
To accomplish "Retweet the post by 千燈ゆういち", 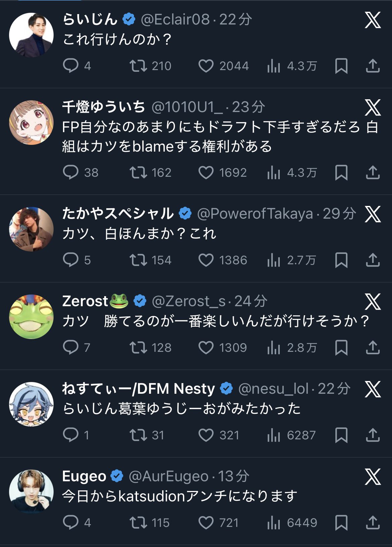I will point(138,173).
